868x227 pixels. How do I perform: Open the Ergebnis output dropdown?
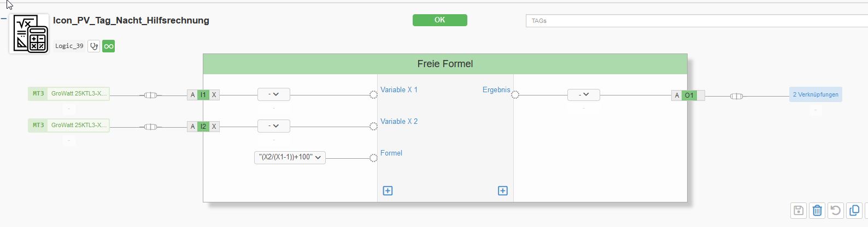pos(583,95)
